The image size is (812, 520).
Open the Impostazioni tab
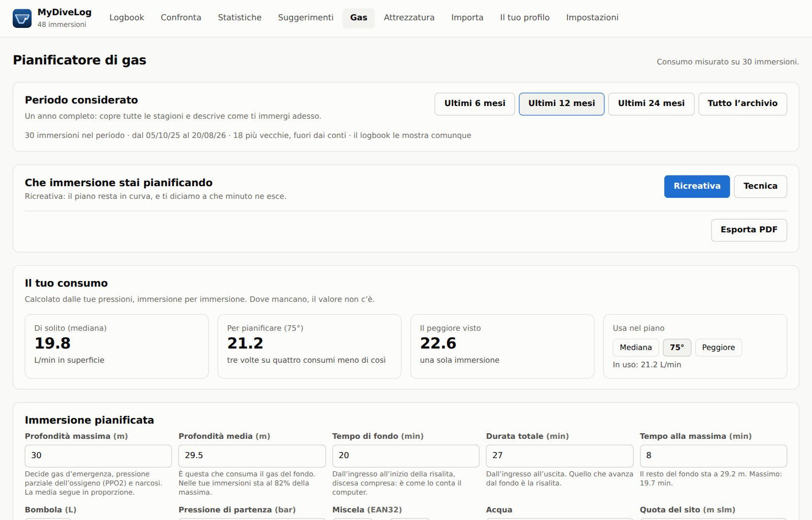592,18
